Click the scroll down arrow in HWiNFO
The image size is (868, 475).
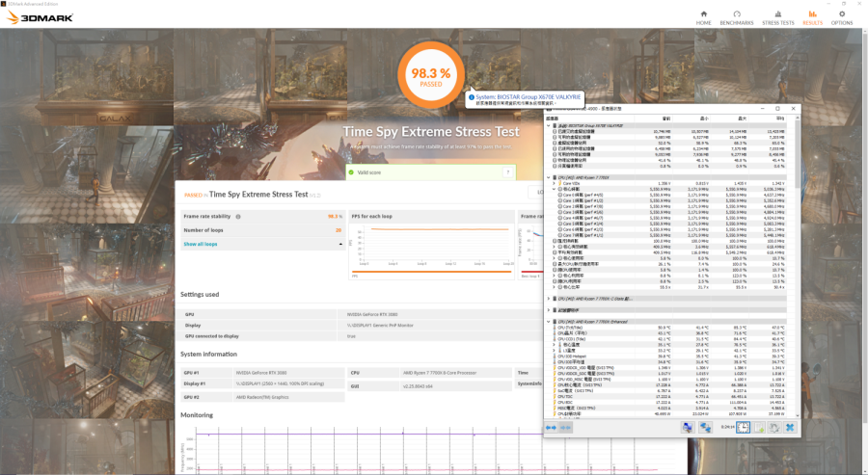pos(798,415)
